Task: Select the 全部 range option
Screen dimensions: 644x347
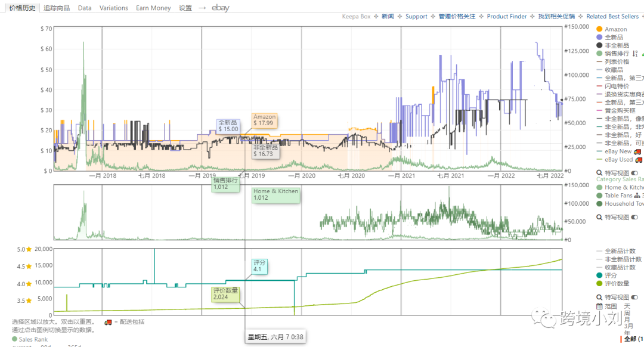Action: pyautogui.click(x=633, y=339)
